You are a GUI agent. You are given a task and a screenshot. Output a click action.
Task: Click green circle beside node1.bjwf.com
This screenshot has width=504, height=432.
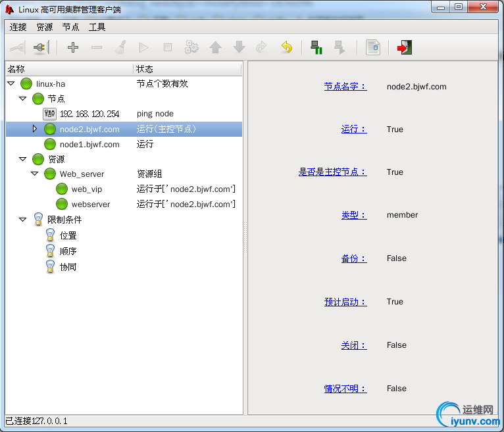click(x=50, y=144)
